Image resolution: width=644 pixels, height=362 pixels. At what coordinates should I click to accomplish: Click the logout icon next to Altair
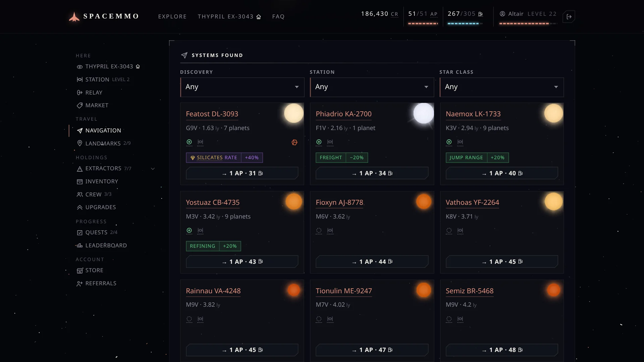(569, 16)
